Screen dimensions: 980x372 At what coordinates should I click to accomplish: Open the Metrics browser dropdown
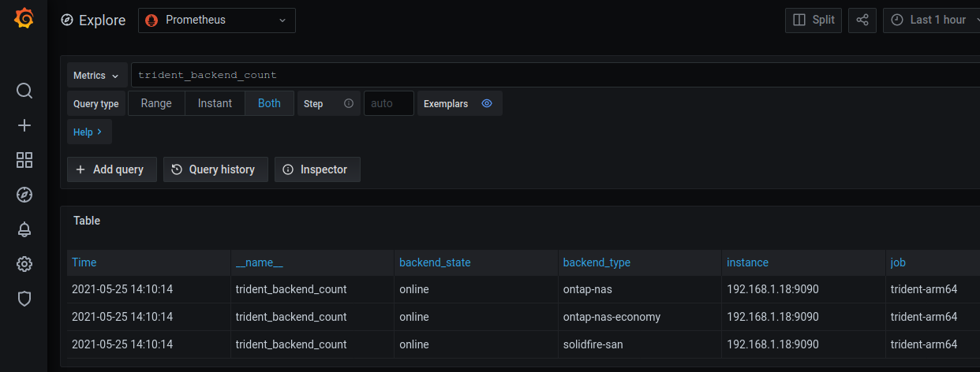tap(96, 76)
